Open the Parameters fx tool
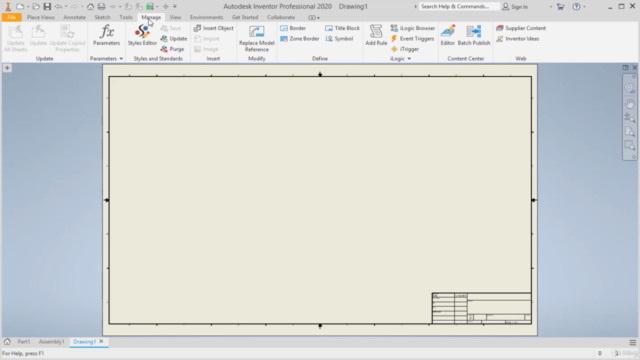Screen dimensions: 640x360 pyautogui.click(x=107, y=35)
